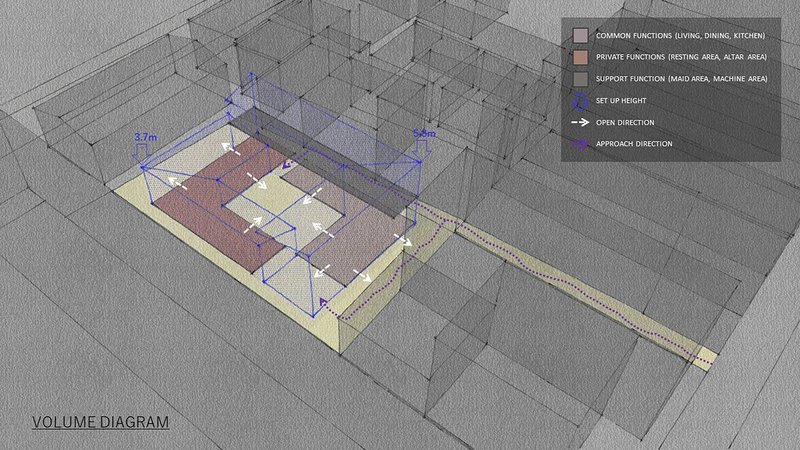This screenshot has height=450, width=800.
Task: Click the 'Common Functions (Living, Dining, Kitchen)' legend text
Action: point(681,36)
